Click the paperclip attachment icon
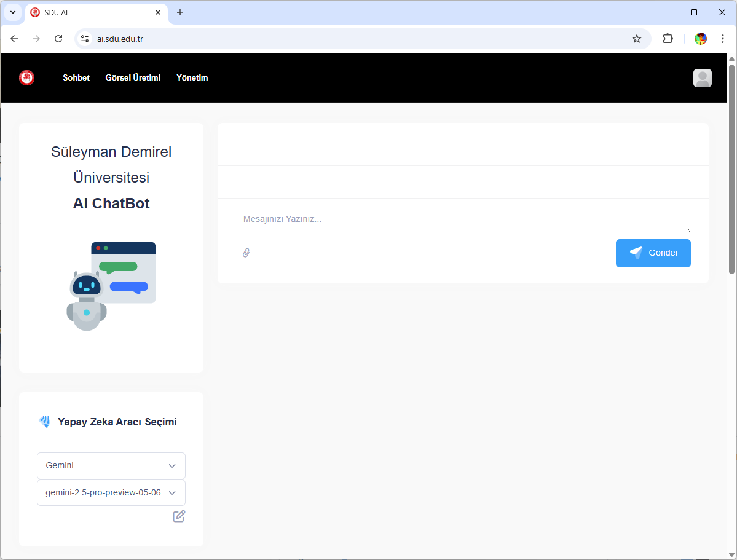 point(246,253)
